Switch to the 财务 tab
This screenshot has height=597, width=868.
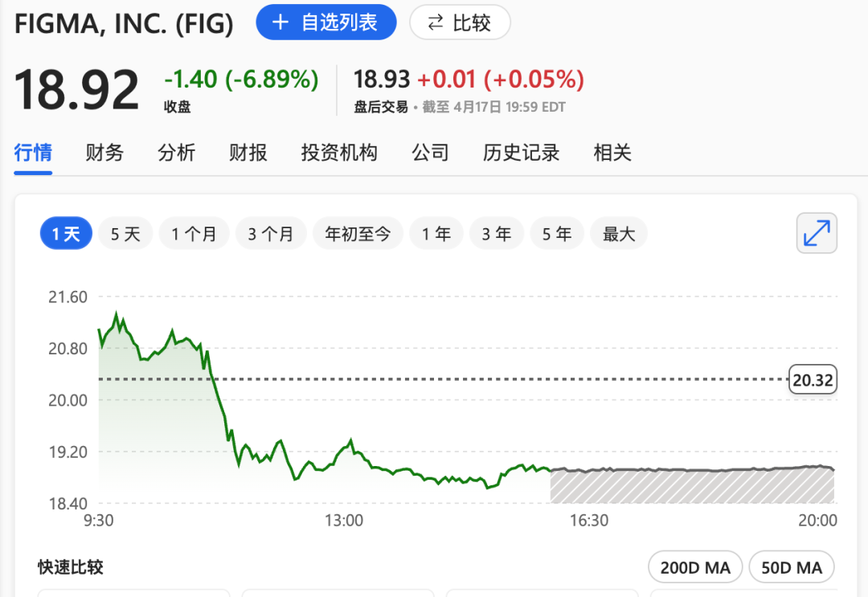point(104,153)
